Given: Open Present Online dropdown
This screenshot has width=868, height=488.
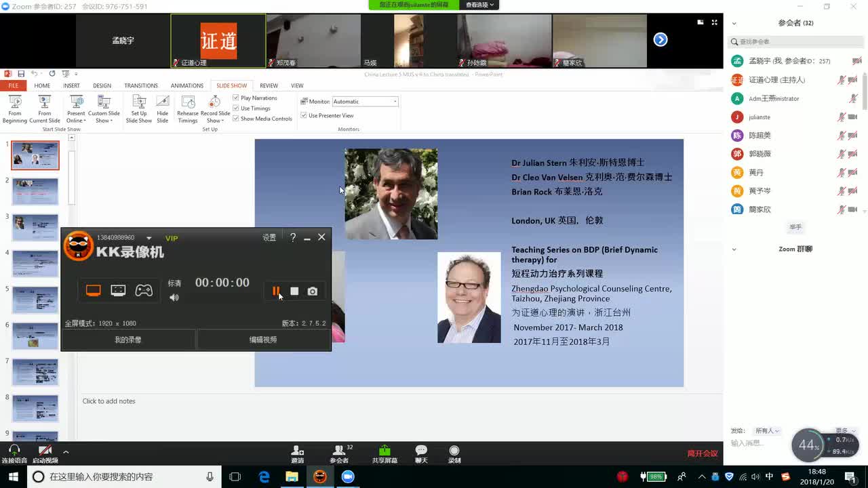Looking at the screenshot, I should pyautogui.click(x=76, y=108).
